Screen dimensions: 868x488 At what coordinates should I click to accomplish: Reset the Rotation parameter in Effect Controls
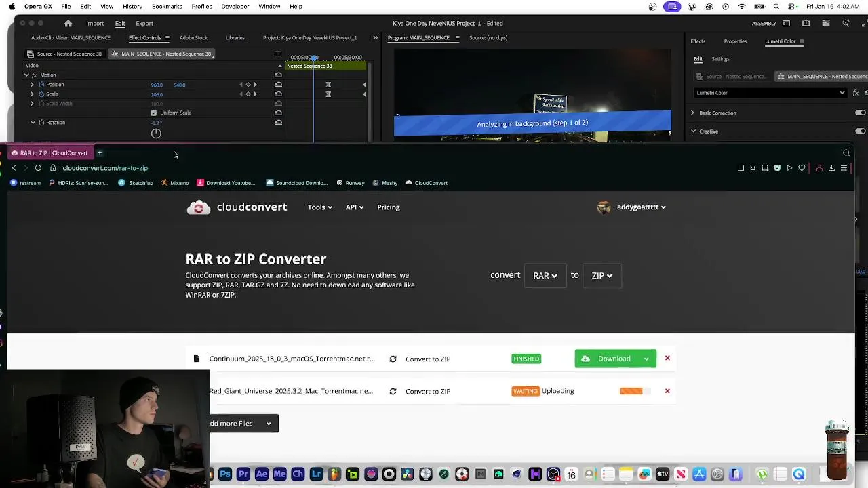tap(278, 123)
